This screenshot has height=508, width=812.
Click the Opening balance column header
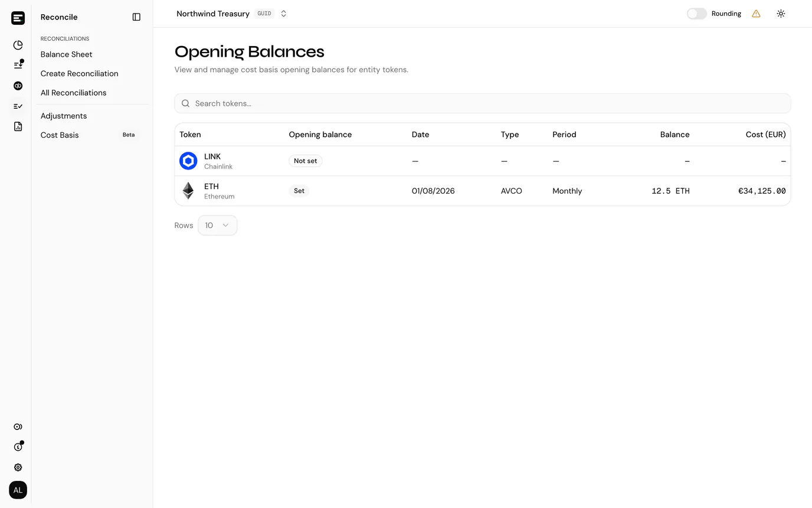320,135
